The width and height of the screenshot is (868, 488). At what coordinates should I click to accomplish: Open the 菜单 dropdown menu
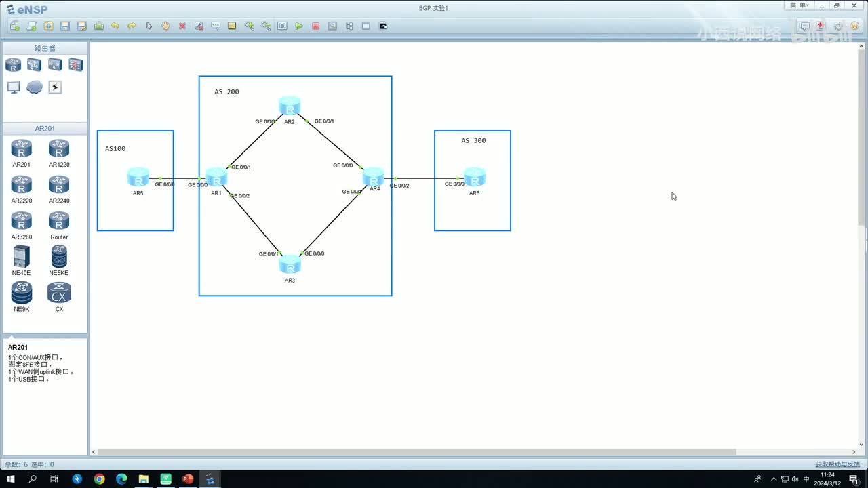click(x=800, y=5)
